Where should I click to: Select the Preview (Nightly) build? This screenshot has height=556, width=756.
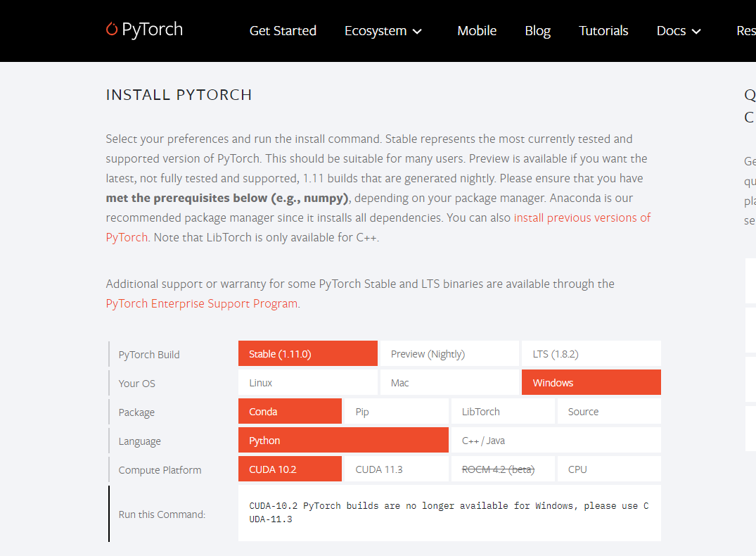pos(449,353)
